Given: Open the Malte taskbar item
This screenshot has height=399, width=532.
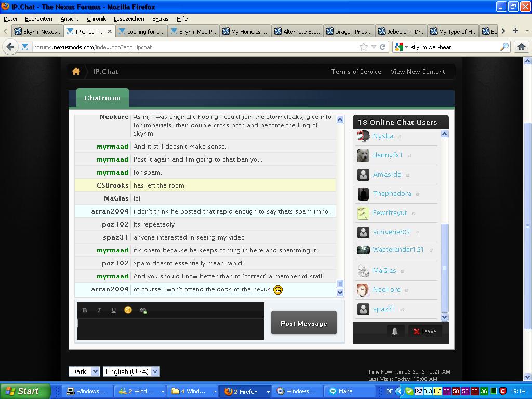Looking at the screenshot, I should tap(351, 391).
